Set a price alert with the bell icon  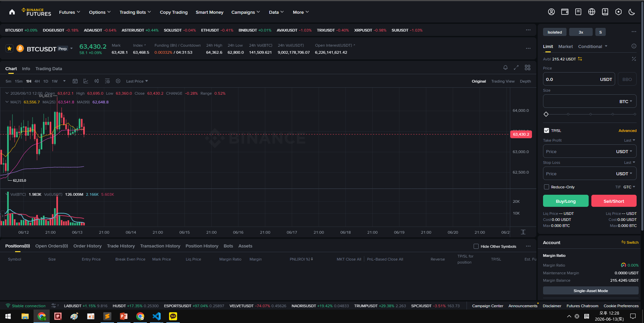505,68
